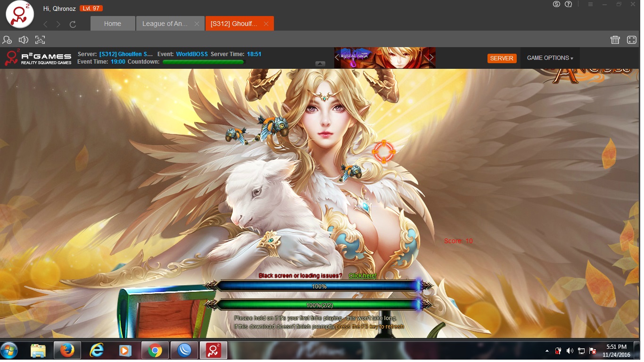Open the recharge coin icon
Screen dimensions: 644x362
[556, 4]
